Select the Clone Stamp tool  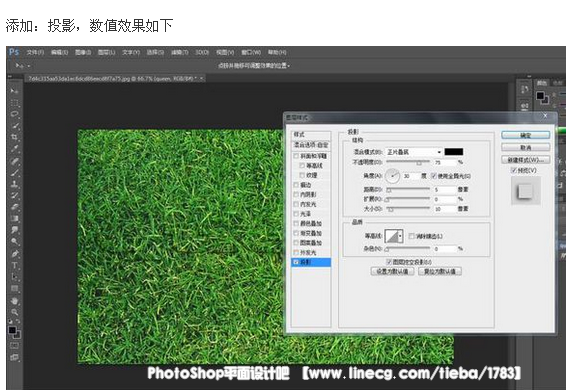(14, 184)
